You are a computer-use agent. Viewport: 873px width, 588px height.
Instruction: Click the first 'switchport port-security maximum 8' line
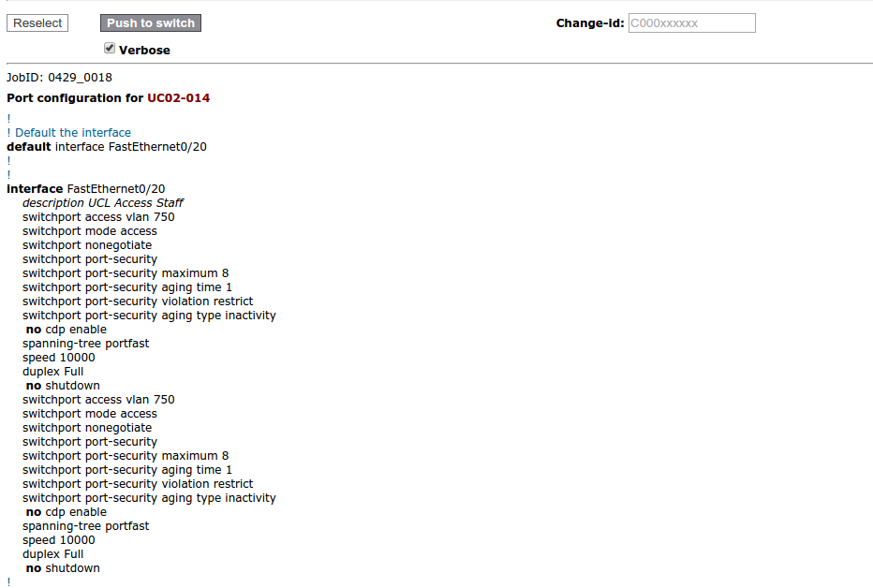coord(126,273)
